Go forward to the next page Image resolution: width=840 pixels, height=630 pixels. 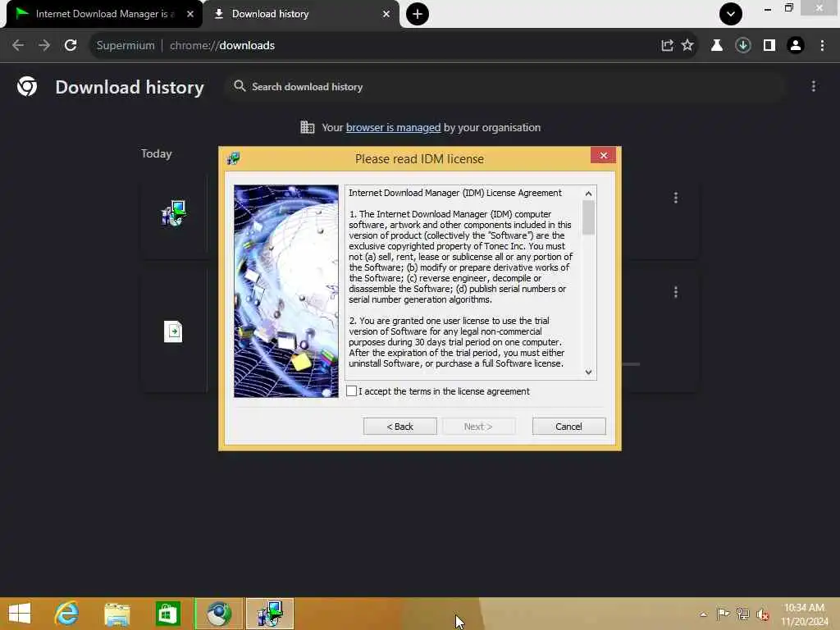point(44,46)
